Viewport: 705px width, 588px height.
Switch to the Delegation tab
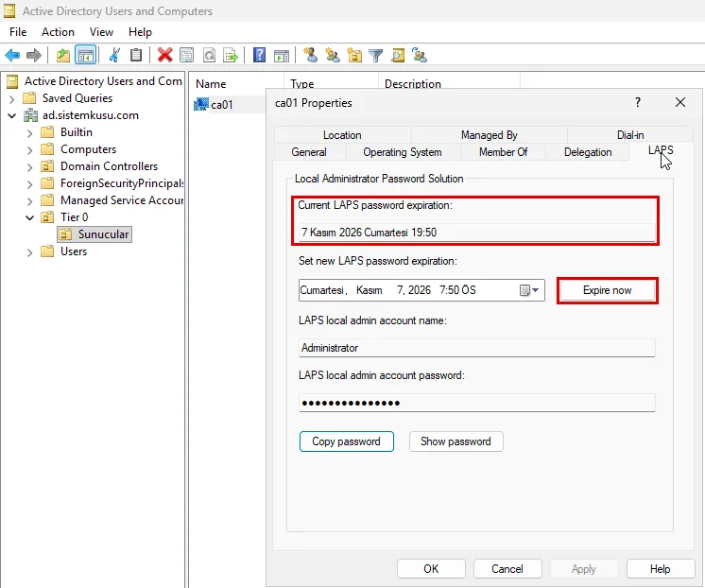pos(588,152)
